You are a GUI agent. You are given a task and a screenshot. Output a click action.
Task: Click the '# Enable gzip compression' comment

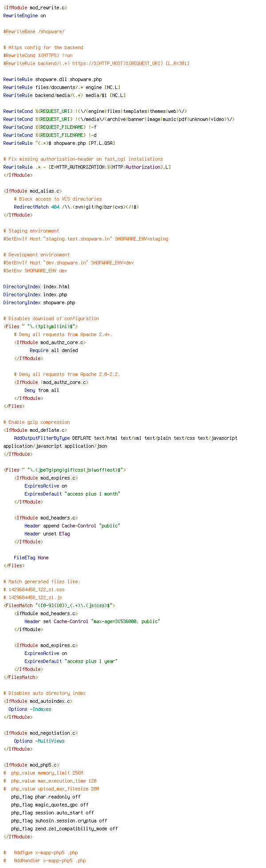(36, 422)
